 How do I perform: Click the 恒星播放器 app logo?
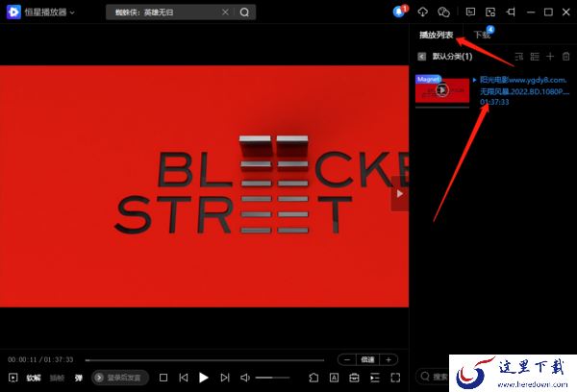click(x=13, y=12)
